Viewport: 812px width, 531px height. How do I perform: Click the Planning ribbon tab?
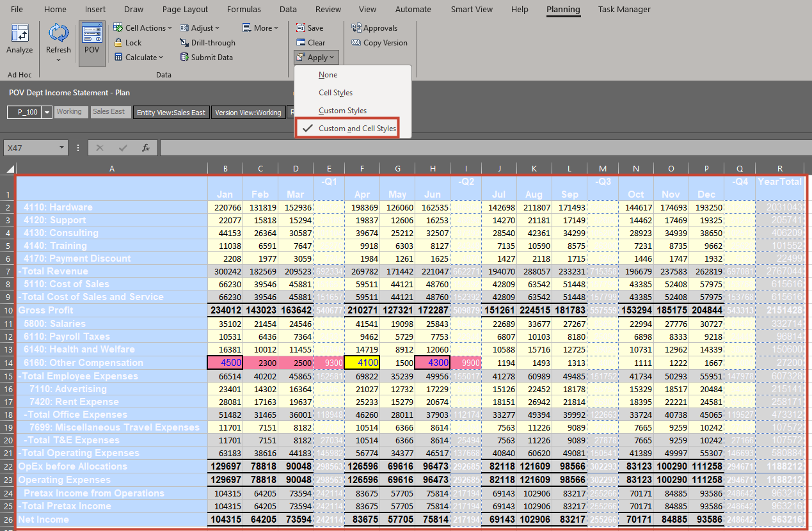563,10
